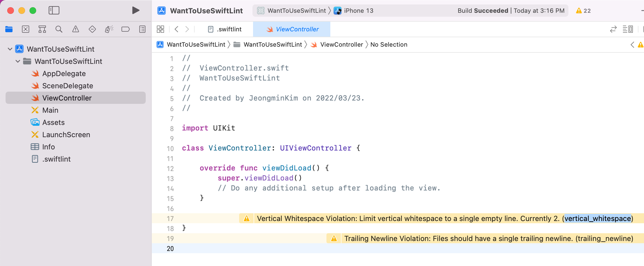Open the Debug navigator icon
Image resolution: width=644 pixels, height=266 pixels.
[109, 29]
